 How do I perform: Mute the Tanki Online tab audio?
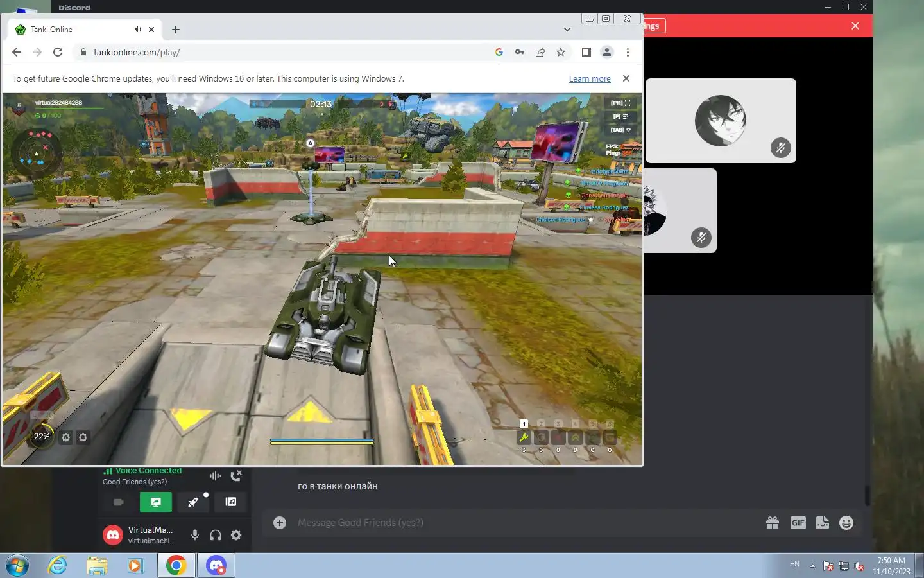(x=137, y=30)
